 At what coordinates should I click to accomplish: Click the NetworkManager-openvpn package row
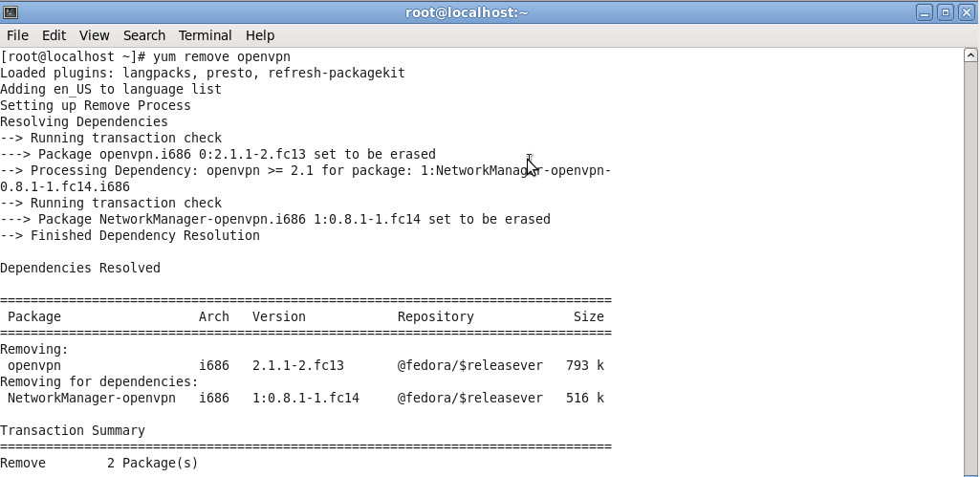click(x=92, y=399)
